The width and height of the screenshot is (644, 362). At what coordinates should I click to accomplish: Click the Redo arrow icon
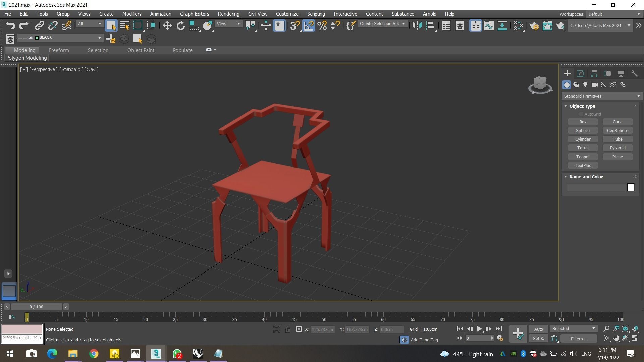point(24,26)
